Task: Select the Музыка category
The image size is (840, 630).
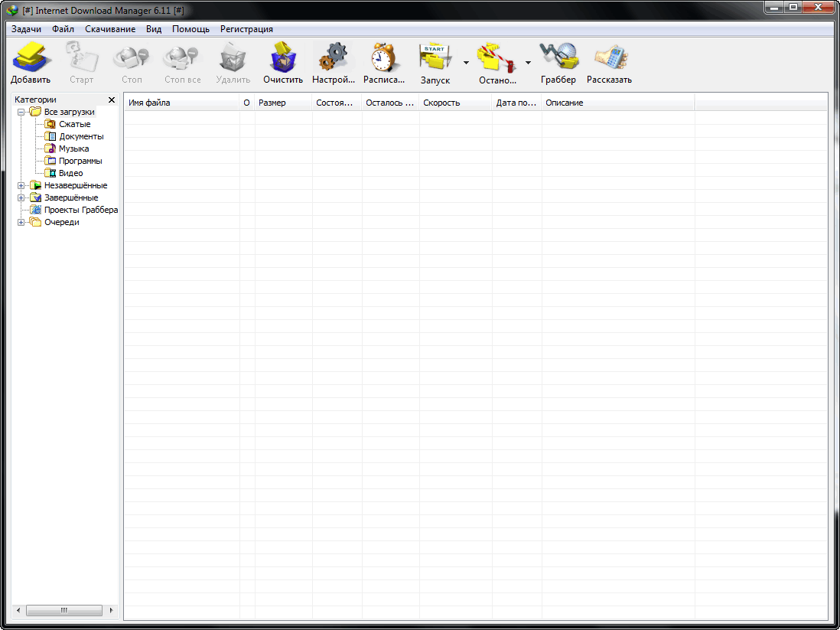Action: (74, 149)
